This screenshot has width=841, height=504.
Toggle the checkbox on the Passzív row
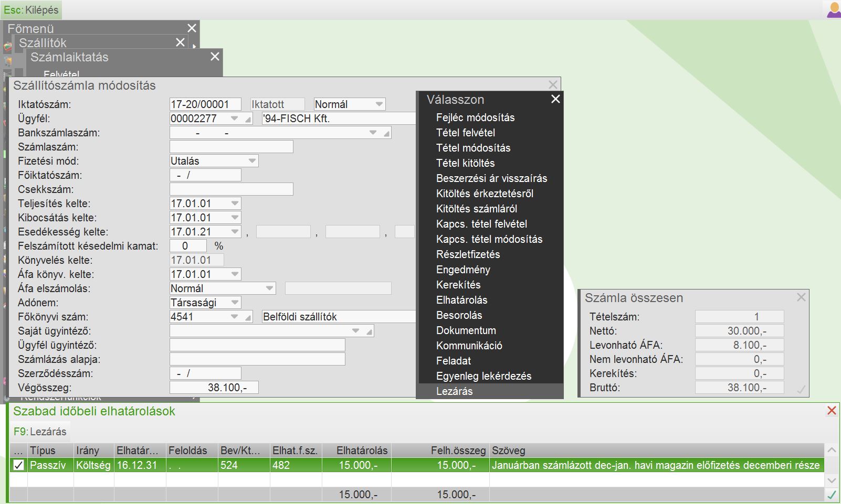point(19,465)
